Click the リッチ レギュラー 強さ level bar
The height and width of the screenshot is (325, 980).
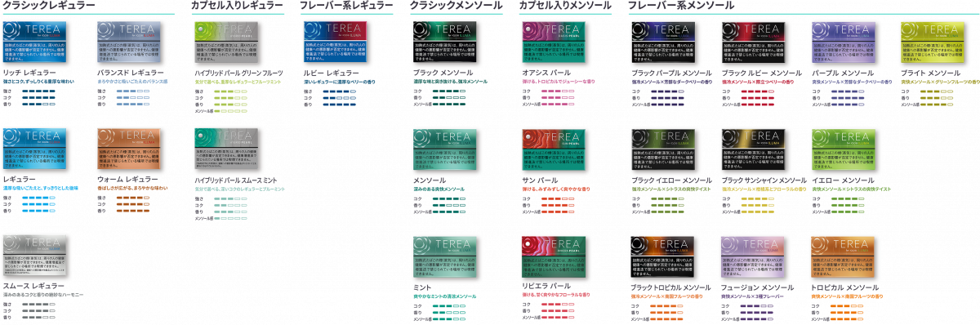coord(37,91)
